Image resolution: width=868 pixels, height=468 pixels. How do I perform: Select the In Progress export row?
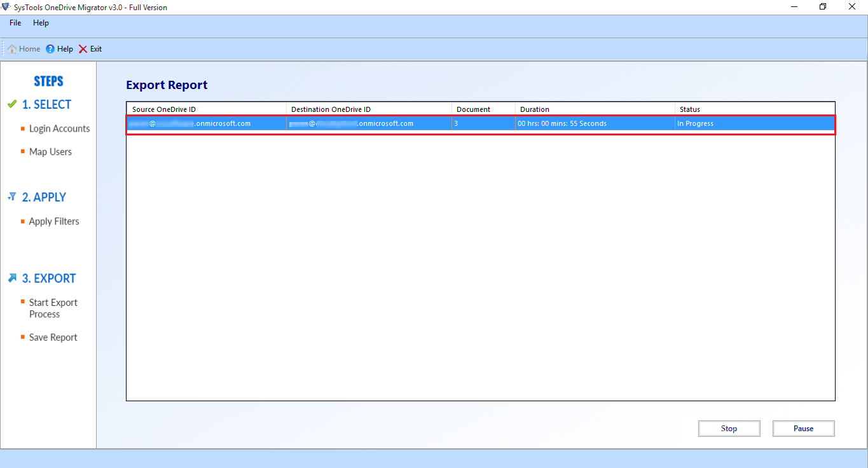point(480,123)
